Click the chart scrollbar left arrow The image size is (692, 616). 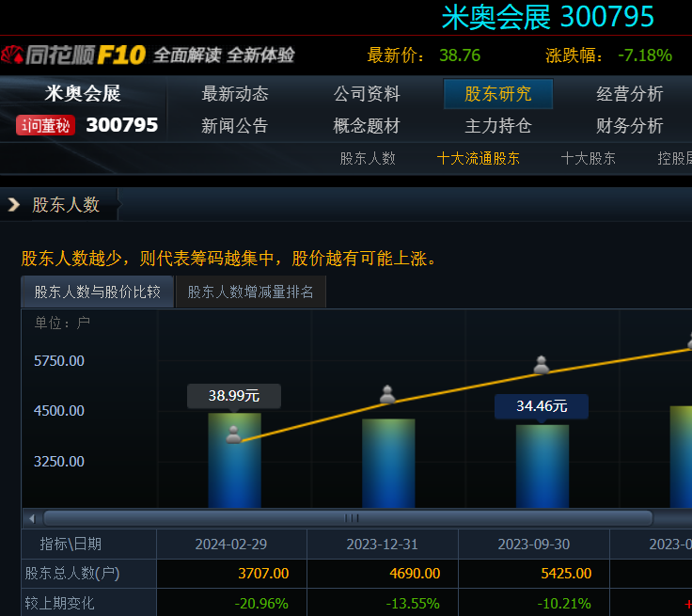(x=32, y=518)
